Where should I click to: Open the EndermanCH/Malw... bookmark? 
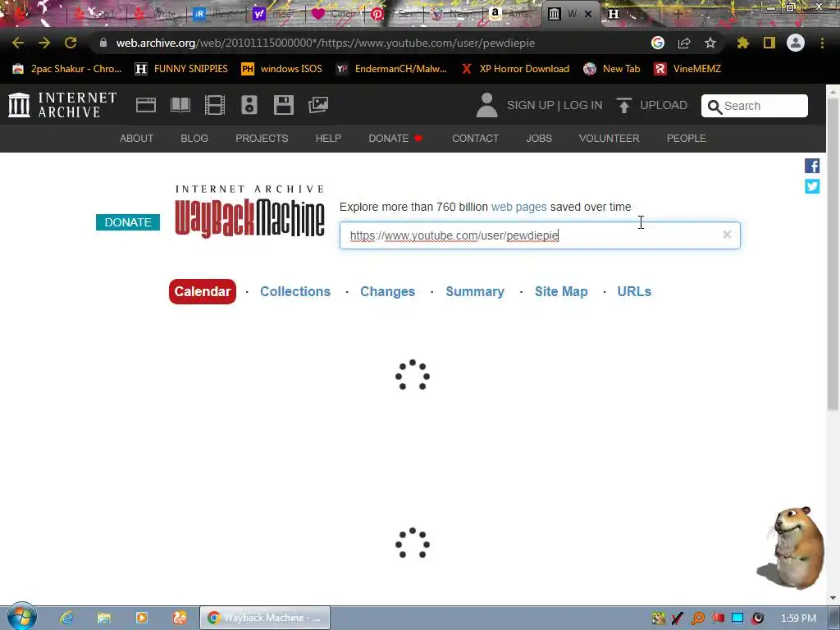tap(391, 69)
